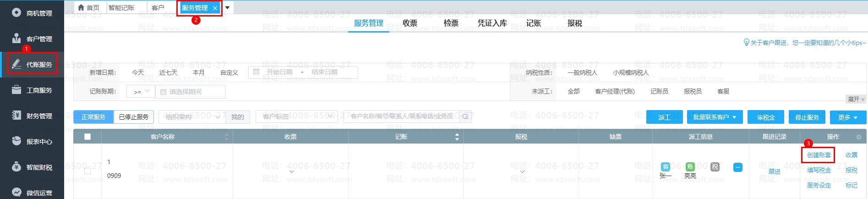Click the 开始日期 date input field
This screenshot has height=199, width=868.
(x=279, y=72)
